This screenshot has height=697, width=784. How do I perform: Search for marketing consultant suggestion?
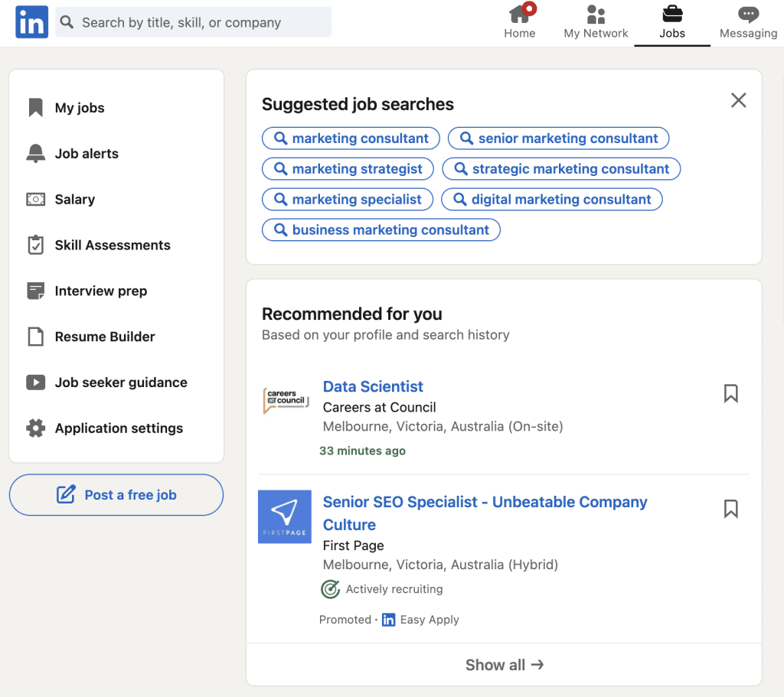click(351, 138)
